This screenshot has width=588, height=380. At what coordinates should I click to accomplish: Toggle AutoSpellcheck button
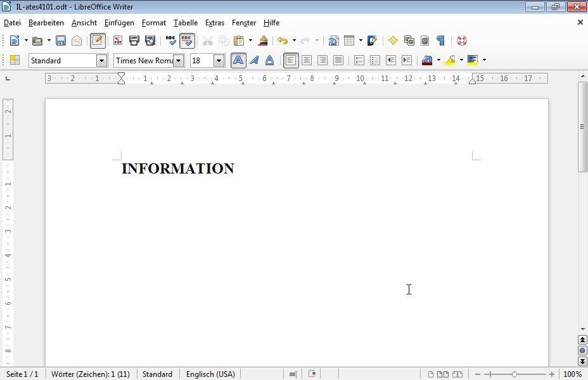[x=187, y=41]
